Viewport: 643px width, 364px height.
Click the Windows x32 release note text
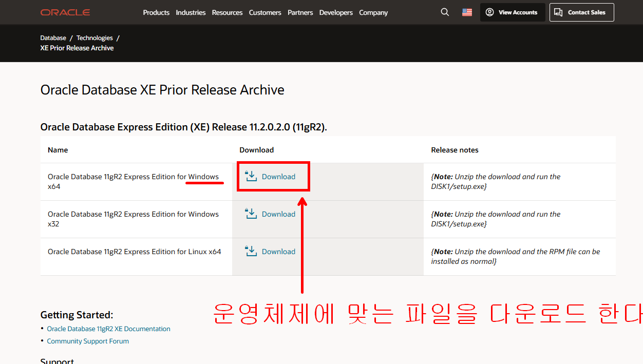[496, 219]
